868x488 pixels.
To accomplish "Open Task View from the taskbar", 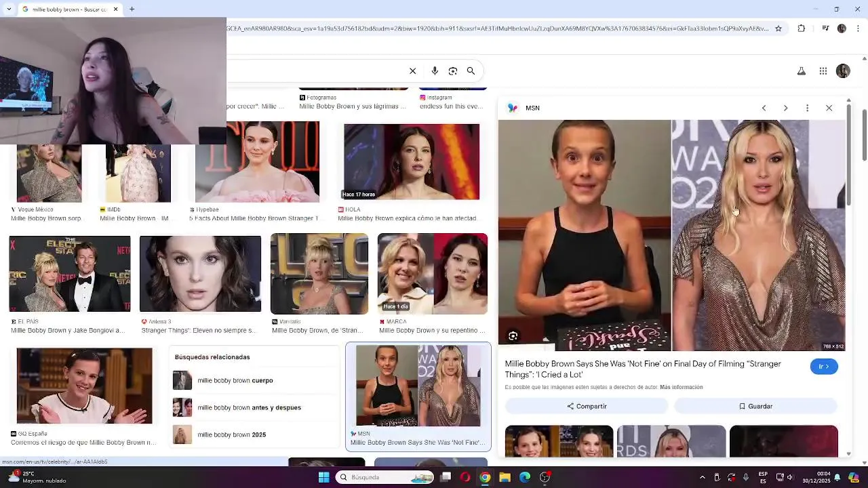I will pyautogui.click(x=446, y=477).
